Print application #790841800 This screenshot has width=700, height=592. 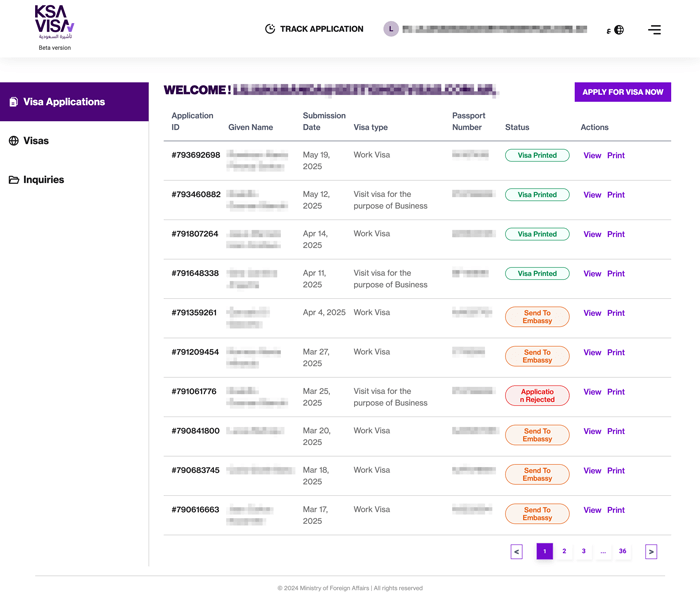click(616, 431)
